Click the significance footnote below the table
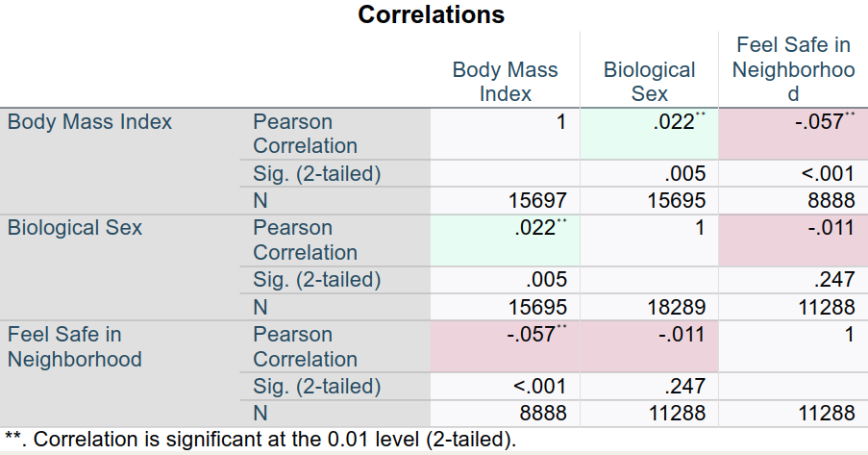868x455 pixels. 260,441
